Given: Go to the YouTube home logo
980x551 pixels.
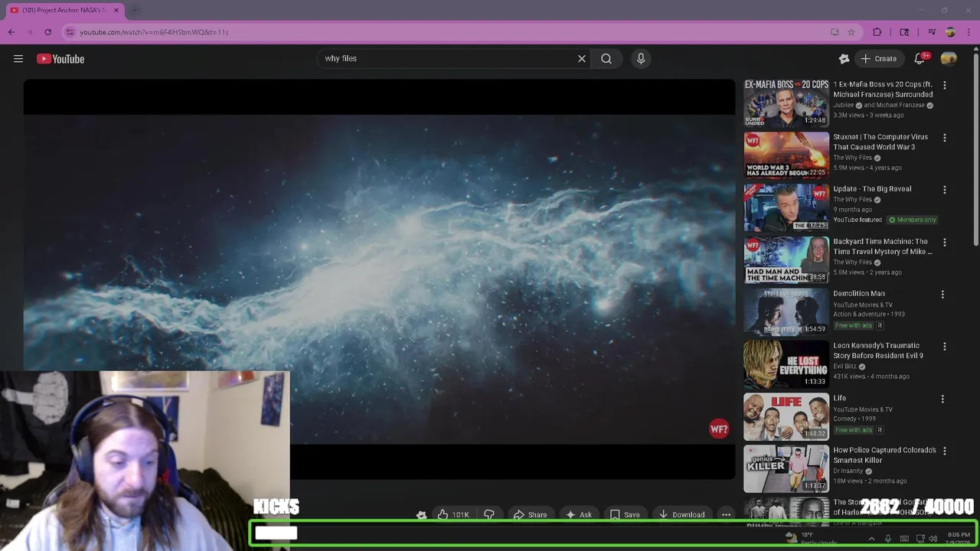Looking at the screenshot, I should [60, 59].
